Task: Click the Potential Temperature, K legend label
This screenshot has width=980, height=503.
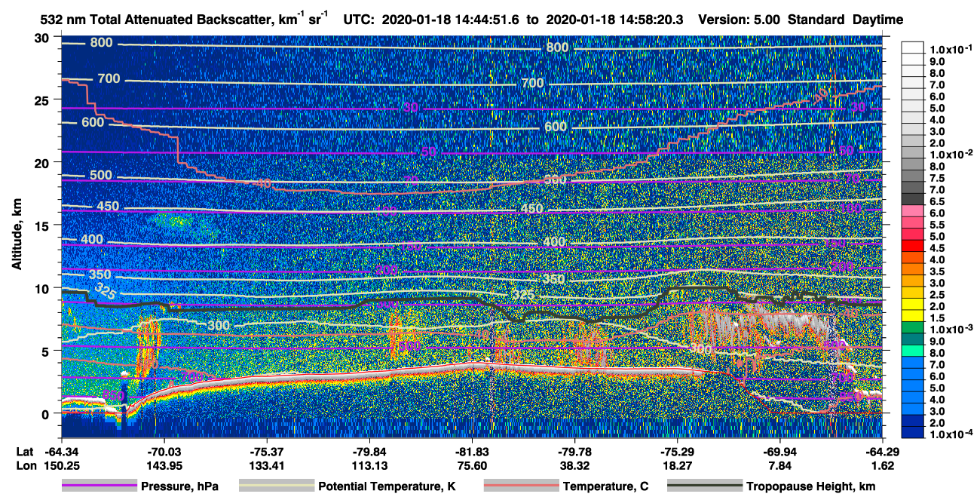Action: point(387,486)
